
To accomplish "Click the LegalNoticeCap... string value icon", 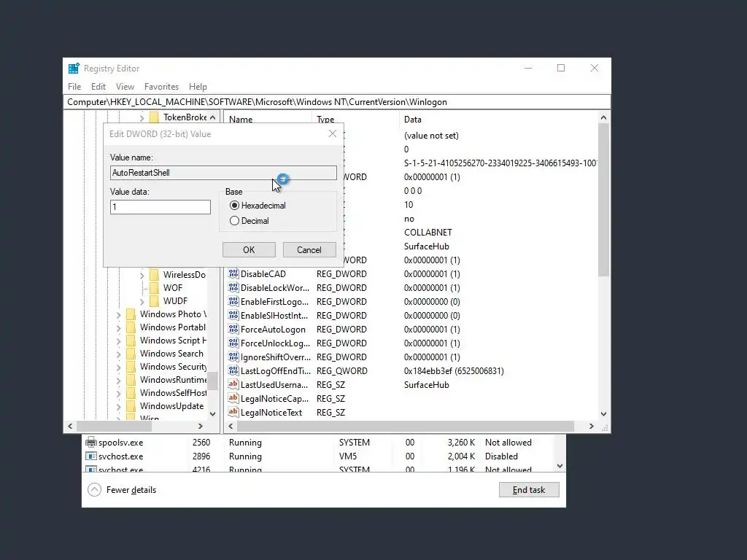I will point(233,398).
